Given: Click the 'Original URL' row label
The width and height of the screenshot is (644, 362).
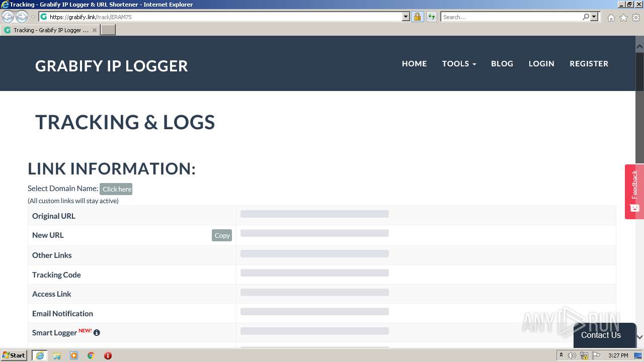Looking at the screenshot, I should [x=54, y=216].
